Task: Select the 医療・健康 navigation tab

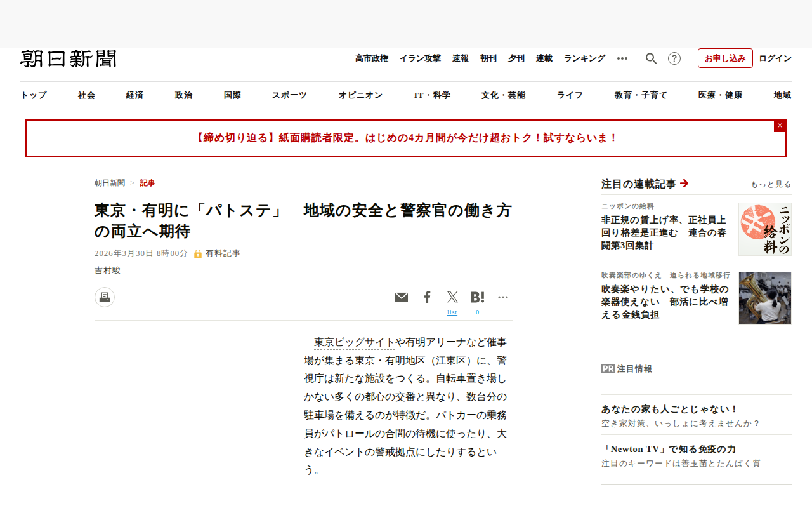Action: (720, 95)
